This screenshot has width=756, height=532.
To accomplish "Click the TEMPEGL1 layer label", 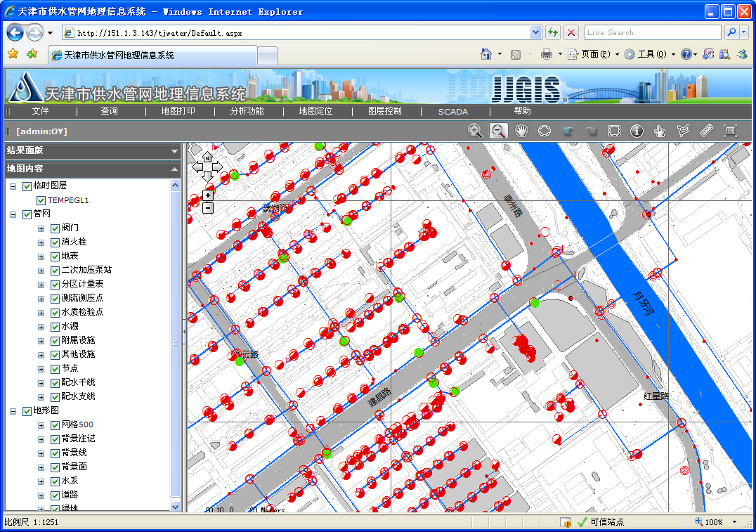I will [x=68, y=200].
